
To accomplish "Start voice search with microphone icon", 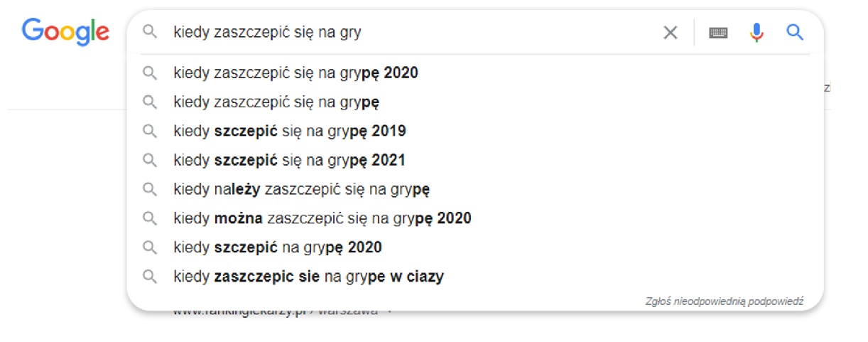I will pyautogui.click(x=756, y=32).
